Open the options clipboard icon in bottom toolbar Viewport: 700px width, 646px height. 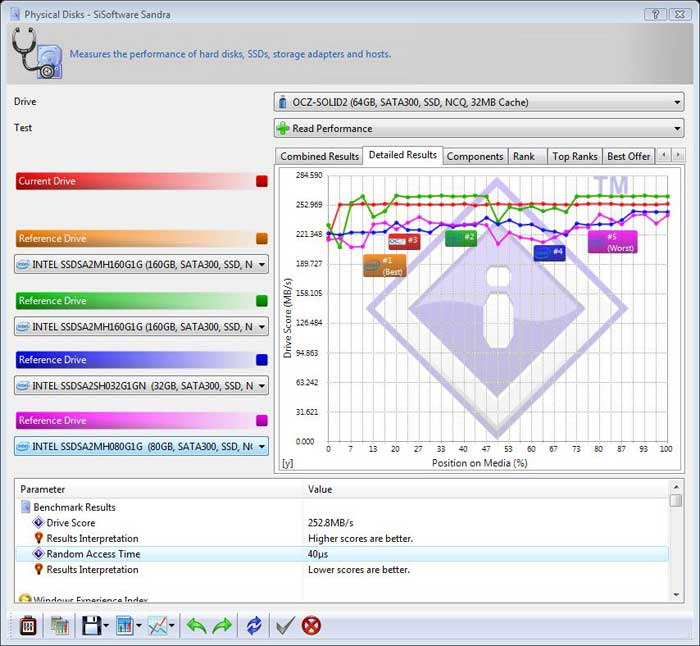[x=28, y=625]
